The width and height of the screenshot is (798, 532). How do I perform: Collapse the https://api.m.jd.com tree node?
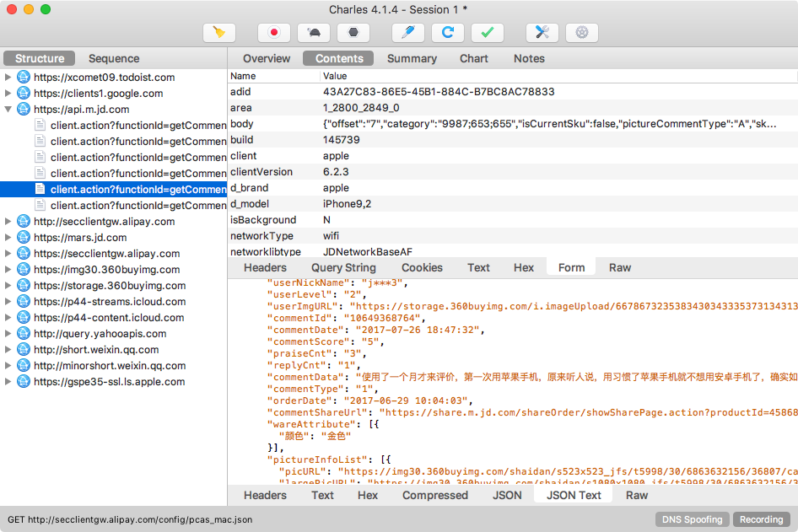[x=8, y=110]
